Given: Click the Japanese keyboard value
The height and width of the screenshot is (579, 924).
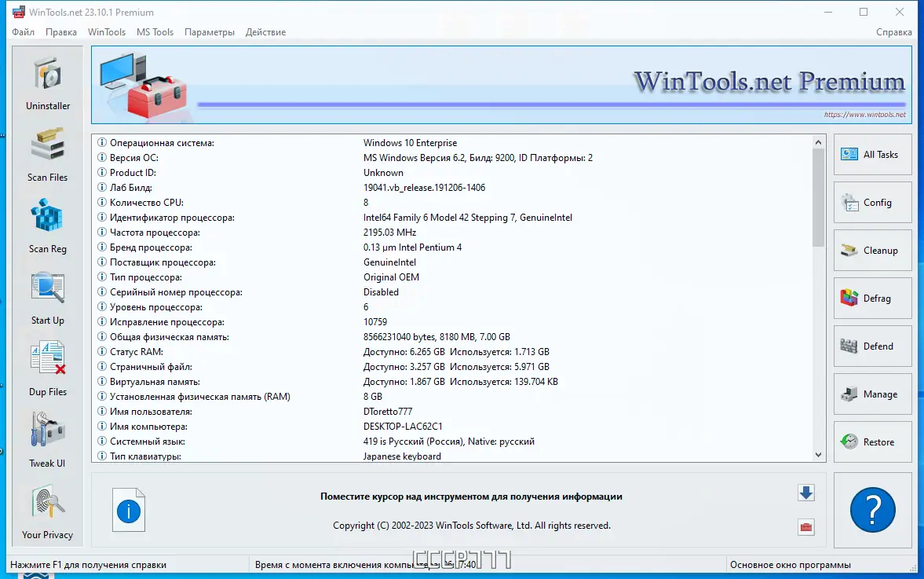Looking at the screenshot, I should coord(402,456).
